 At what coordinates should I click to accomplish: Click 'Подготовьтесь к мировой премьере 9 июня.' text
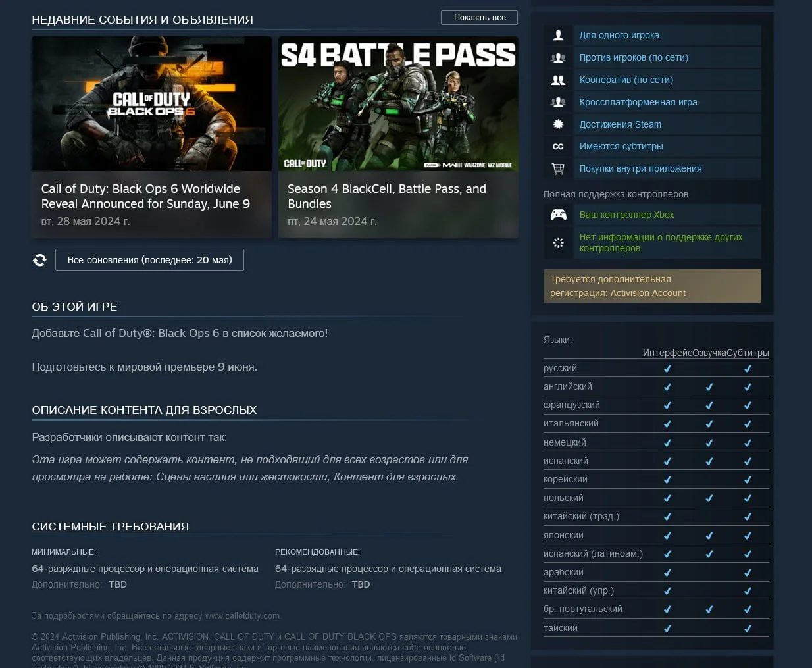pos(145,367)
